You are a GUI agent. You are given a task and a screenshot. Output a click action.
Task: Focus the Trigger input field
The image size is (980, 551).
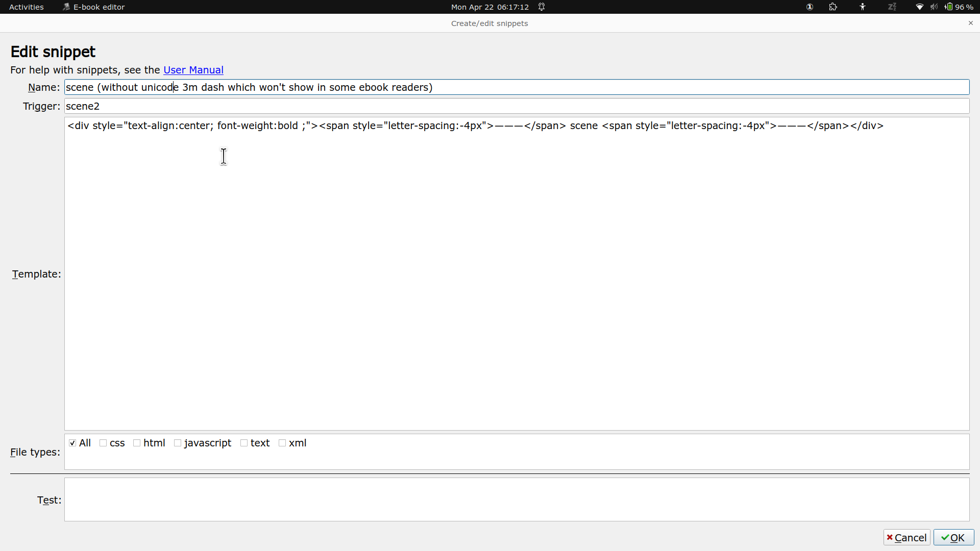[x=516, y=106]
